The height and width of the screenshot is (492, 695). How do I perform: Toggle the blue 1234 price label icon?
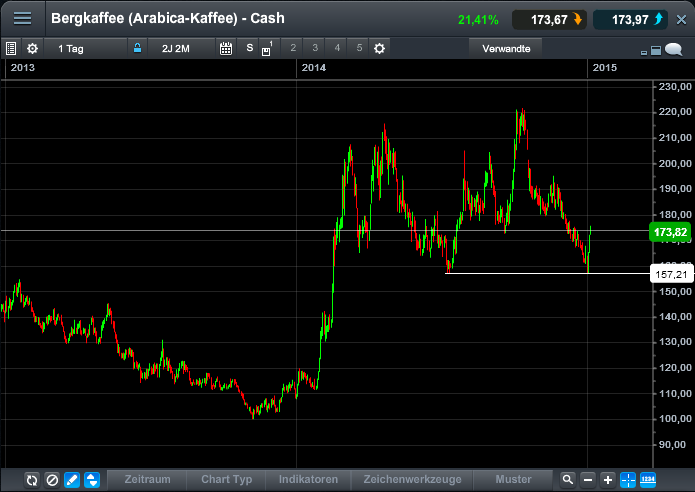648,480
